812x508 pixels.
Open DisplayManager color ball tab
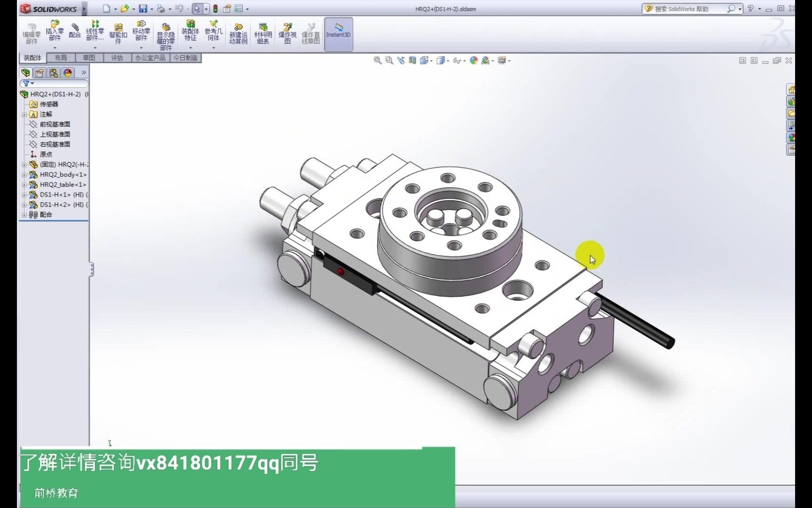click(x=68, y=73)
